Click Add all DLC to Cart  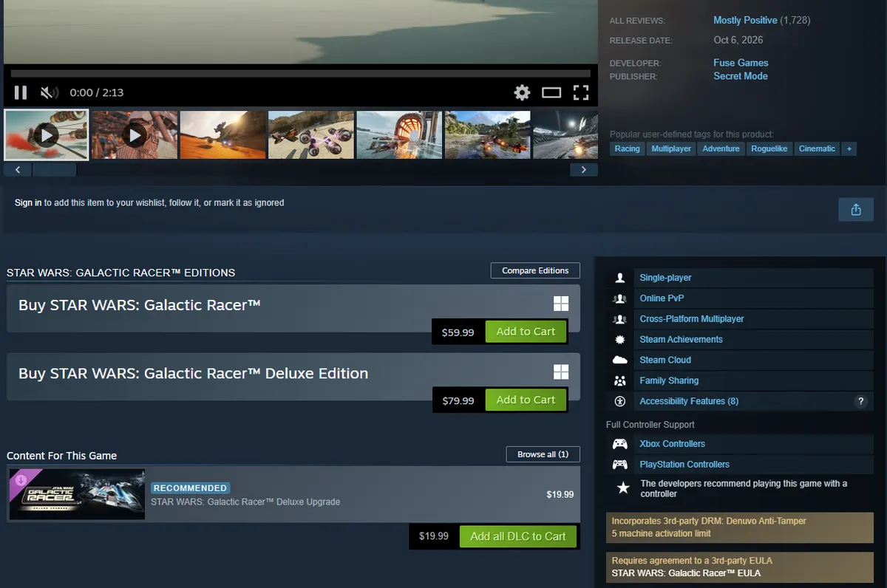(x=518, y=536)
